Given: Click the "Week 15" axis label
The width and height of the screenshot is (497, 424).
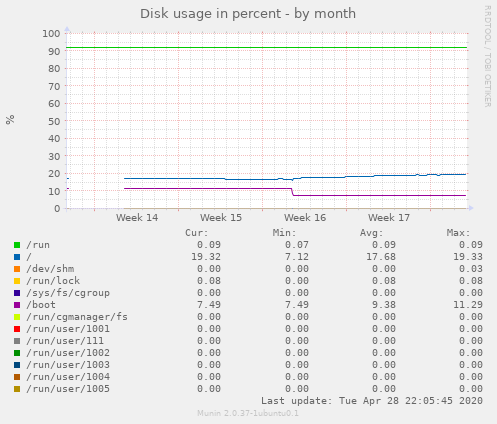Looking at the screenshot, I should (221, 218).
